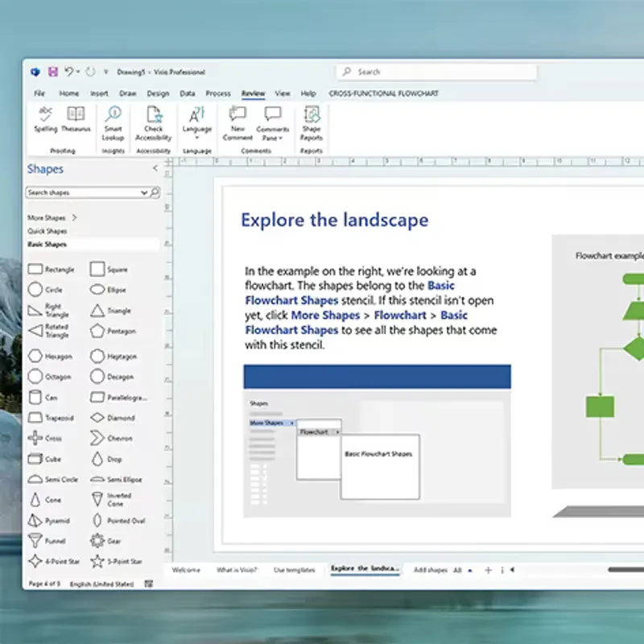Choose the Triangle shape
This screenshot has width=644, height=644.
[x=110, y=311]
